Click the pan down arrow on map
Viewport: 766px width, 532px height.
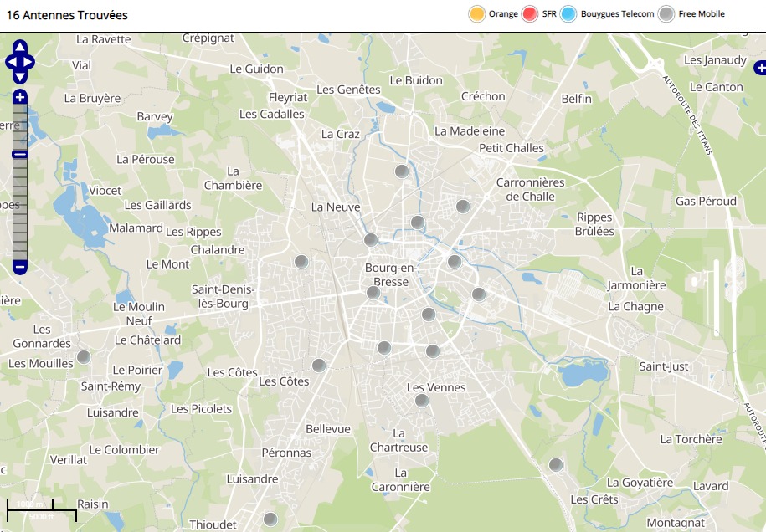[x=20, y=76]
